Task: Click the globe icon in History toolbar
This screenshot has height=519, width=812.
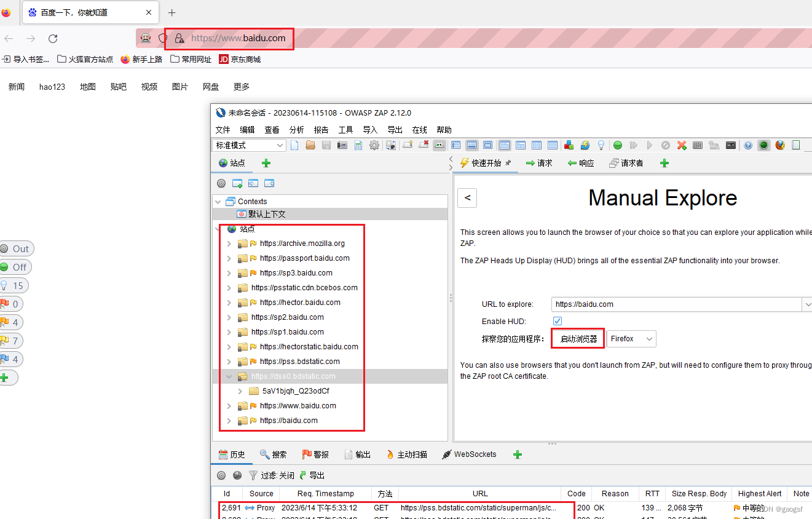Action: click(237, 475)
